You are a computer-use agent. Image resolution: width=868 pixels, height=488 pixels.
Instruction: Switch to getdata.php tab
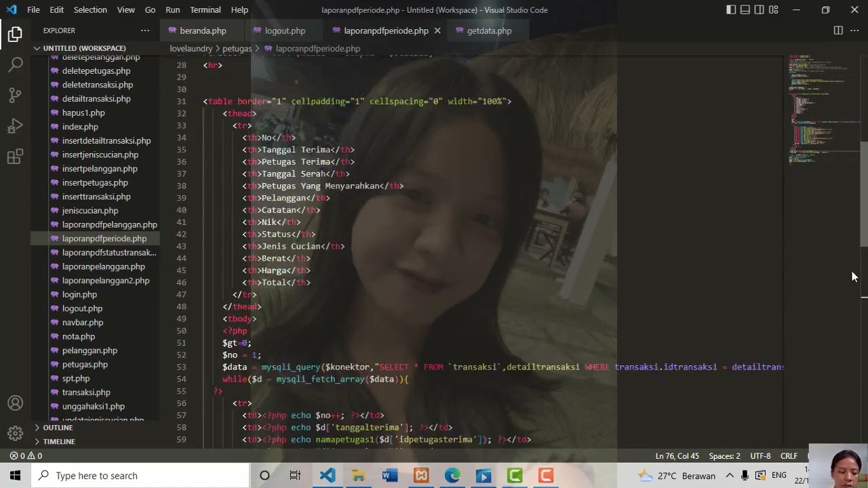point(489,30)
